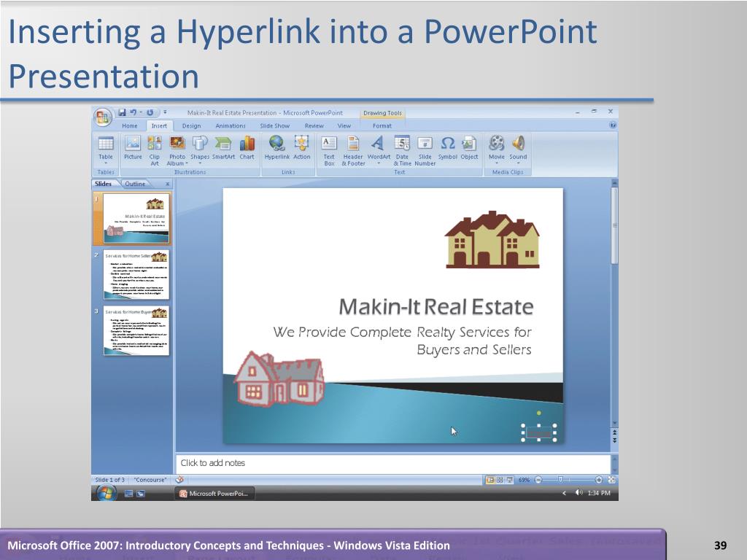
Task: Select slide 1 thumbnail
Action: 136,218
